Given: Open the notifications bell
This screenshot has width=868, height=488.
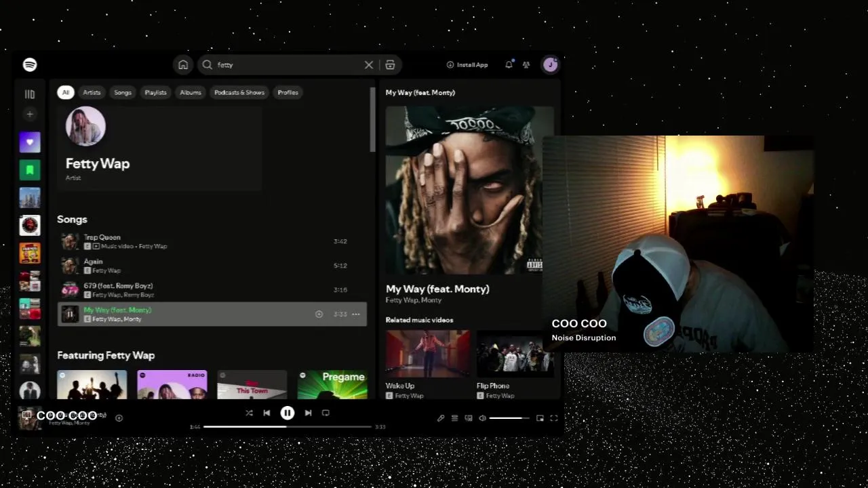Looking at the screenshot, I should [x=509, y=64].
